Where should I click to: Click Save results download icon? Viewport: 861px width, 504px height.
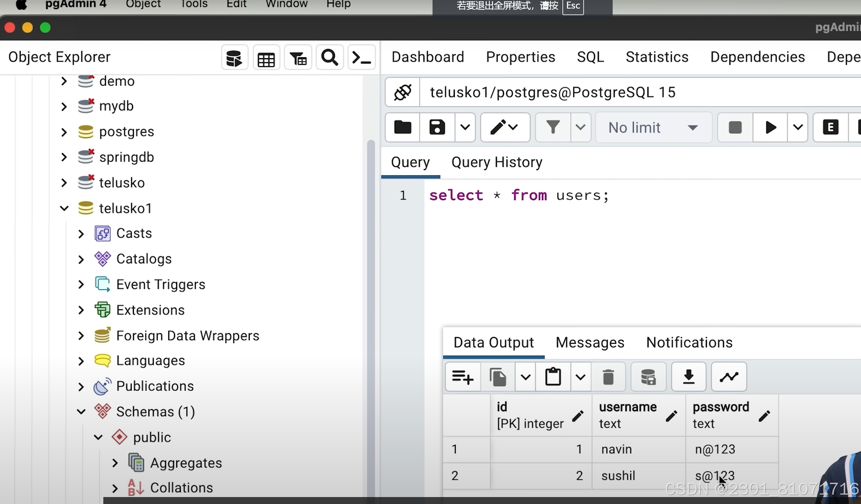tap(689, 377)
